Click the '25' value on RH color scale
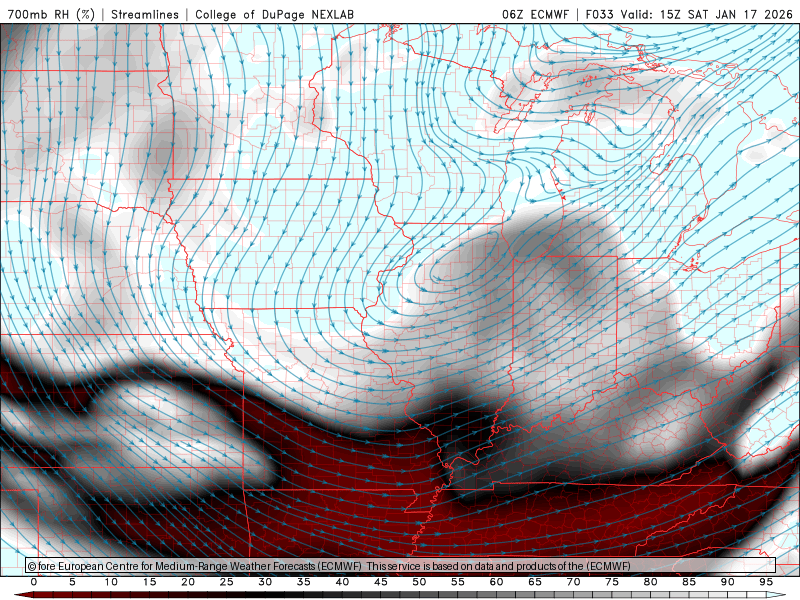The height and width of the screenshot is (600, 800). (227, 582)
